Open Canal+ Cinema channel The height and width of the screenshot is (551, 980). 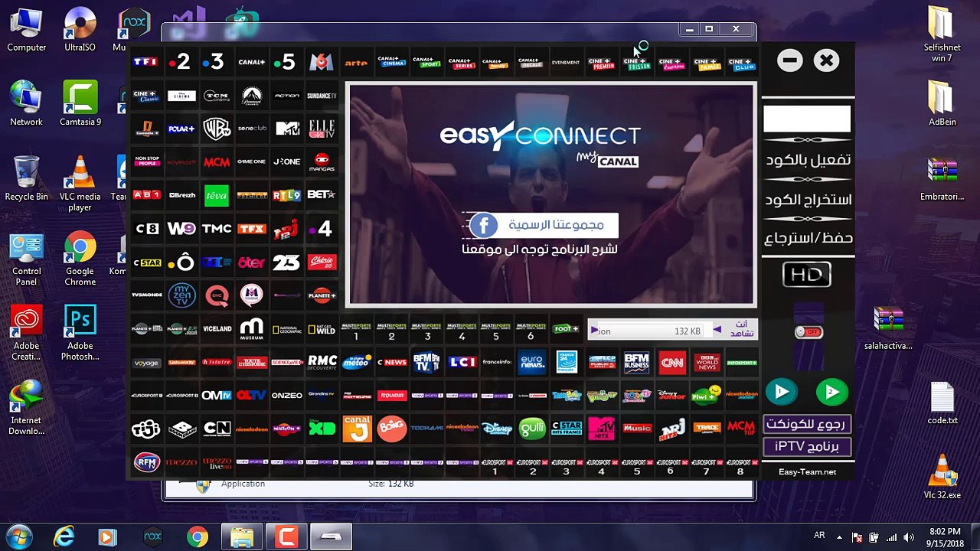coord(391,63)
